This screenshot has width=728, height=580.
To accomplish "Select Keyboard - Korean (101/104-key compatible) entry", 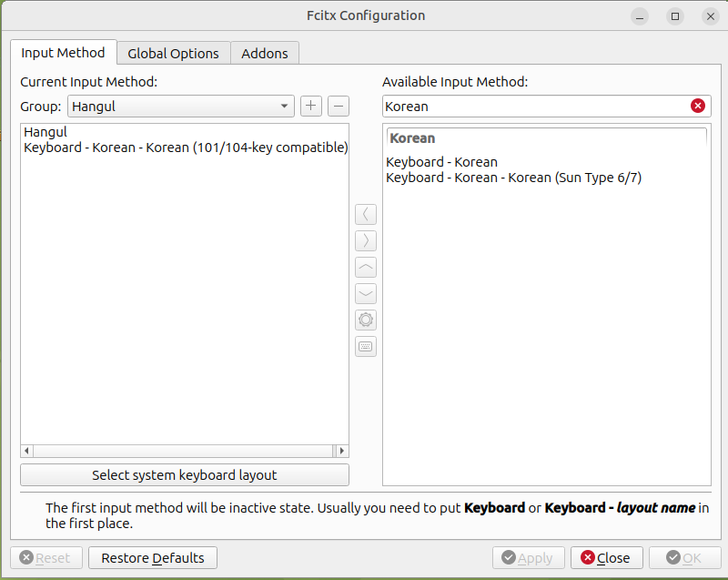I will (186, 148).
